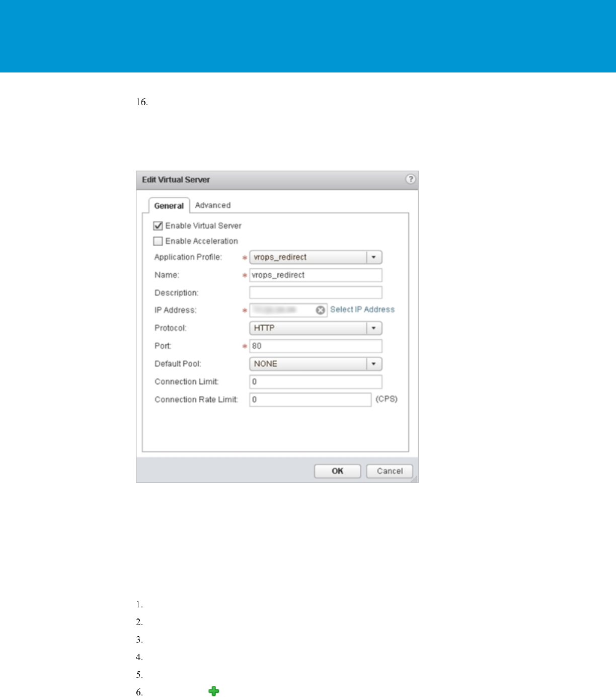The height and width of the screenshot is (697, 616).
Task: Click the (CPS) unit label
Action: pyautogui.click(x=387, y=399)
